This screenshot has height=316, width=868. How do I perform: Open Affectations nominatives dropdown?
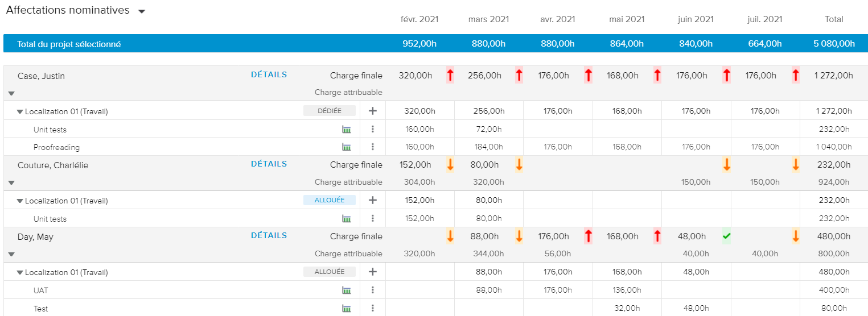pyautogui.click(x=142, y=11)
